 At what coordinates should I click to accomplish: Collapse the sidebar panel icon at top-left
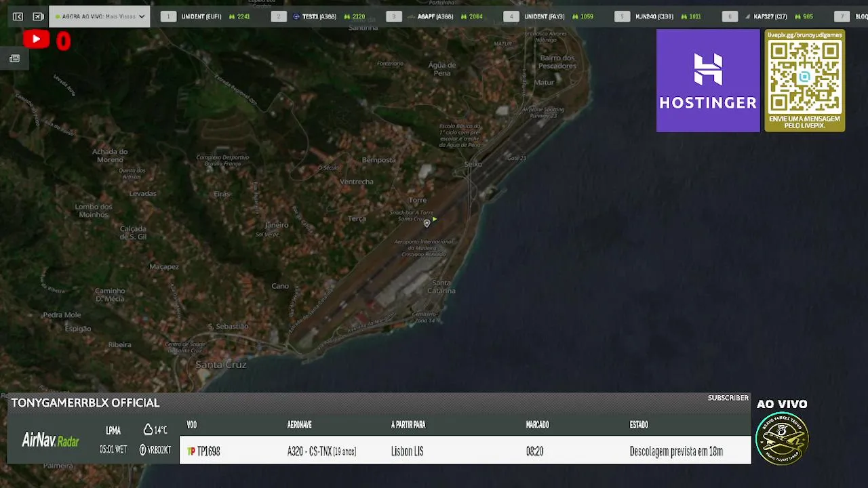point(18,16)
